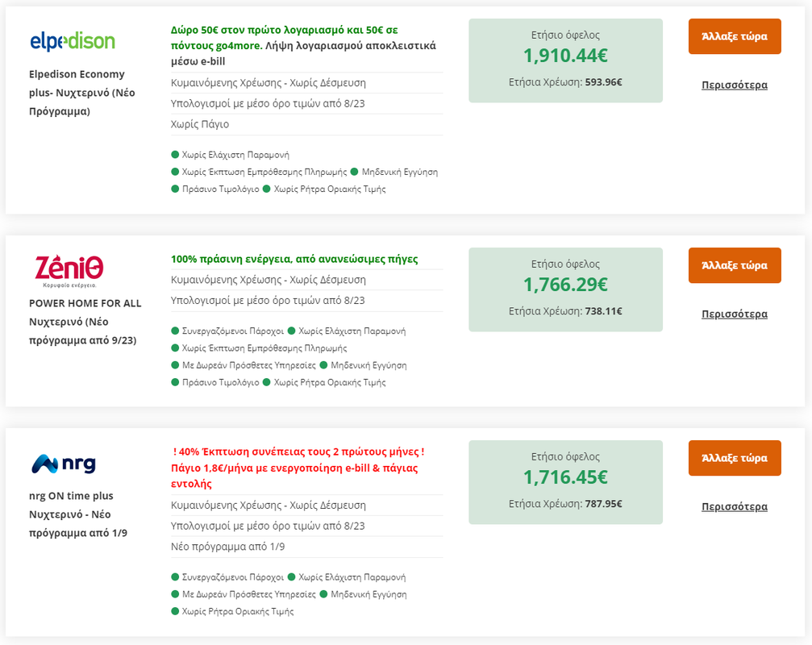
Task: Click Άλλαξε τώρα for Zenith Power Home
Action: (735, 265)
